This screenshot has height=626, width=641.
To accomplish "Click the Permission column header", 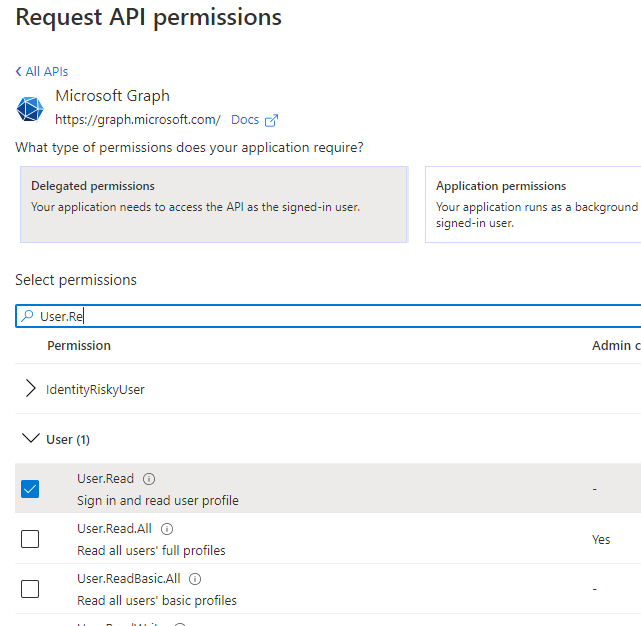I will [79, 346].
